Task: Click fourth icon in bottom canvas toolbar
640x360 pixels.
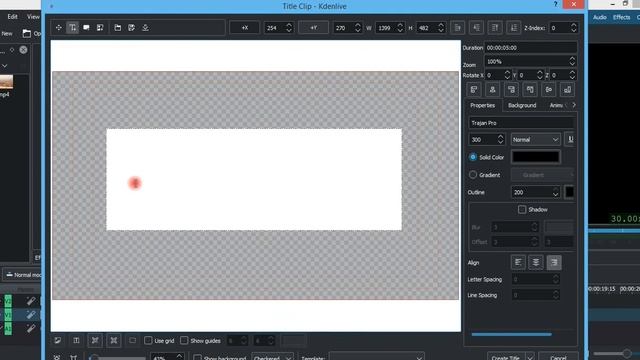Action: click(x=113, y=340)
